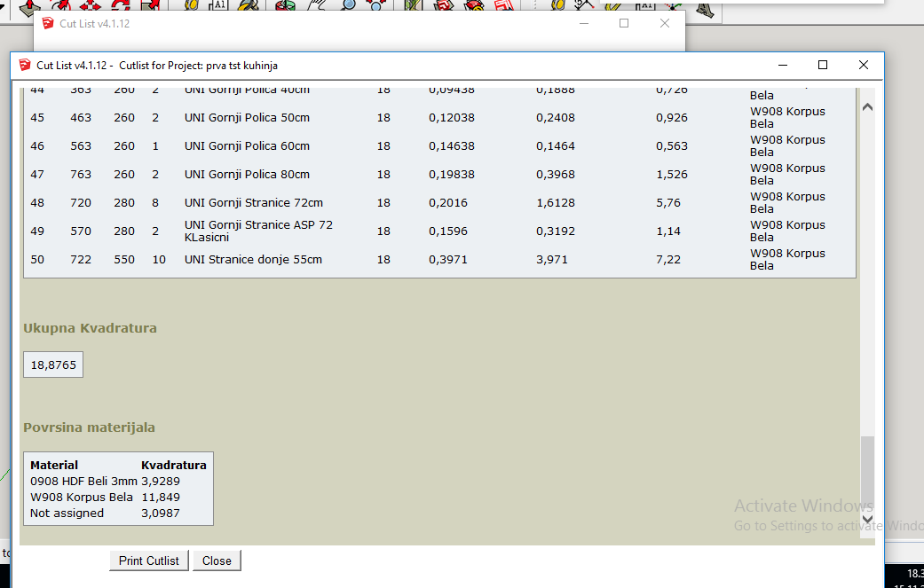
Task: Select 'UNI Stranice donje 55cm' row name
Action: point(253,260)
